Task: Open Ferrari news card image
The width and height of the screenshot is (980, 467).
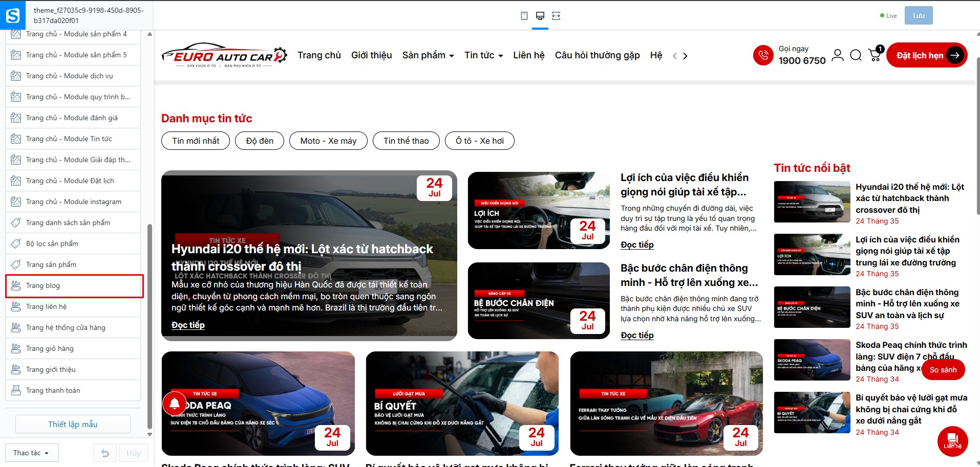Action: pos(667,404)
